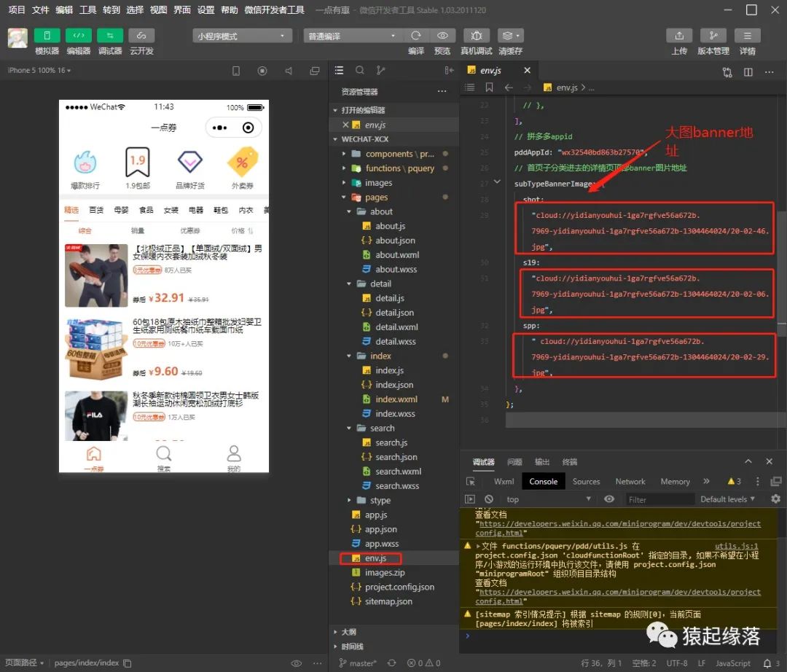Click the editor bookmark icon
This screenshot has height=672, width=787.
(x=489, y=87)
